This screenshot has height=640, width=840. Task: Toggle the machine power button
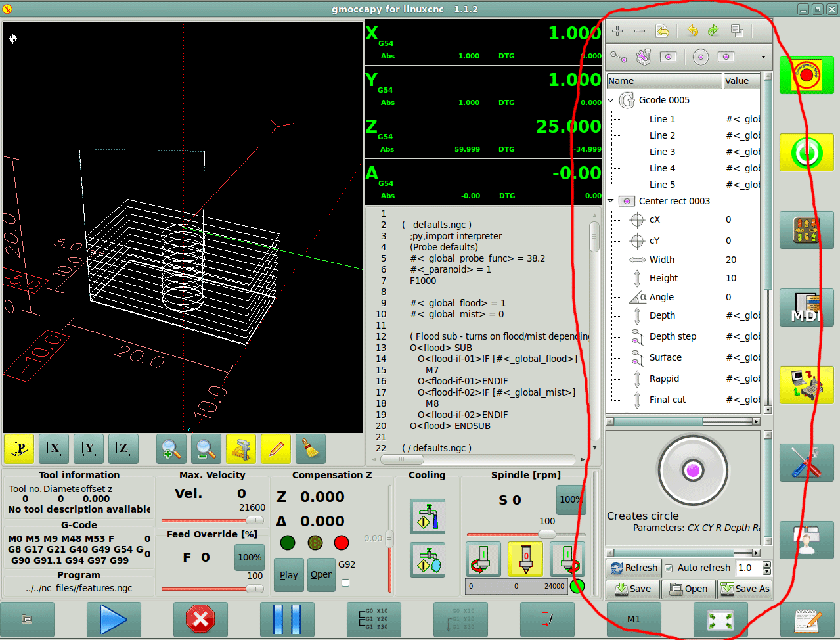coord(806,152)
